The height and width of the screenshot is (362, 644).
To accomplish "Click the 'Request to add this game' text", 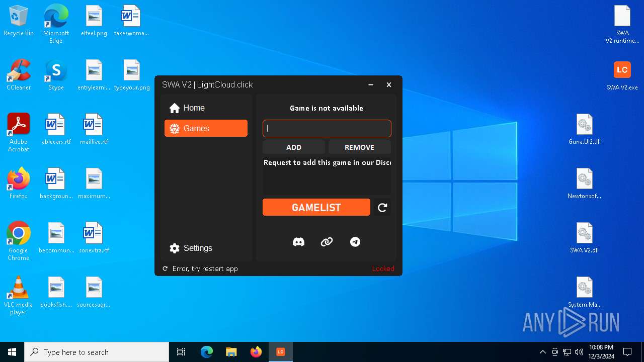I will [327, 162].
